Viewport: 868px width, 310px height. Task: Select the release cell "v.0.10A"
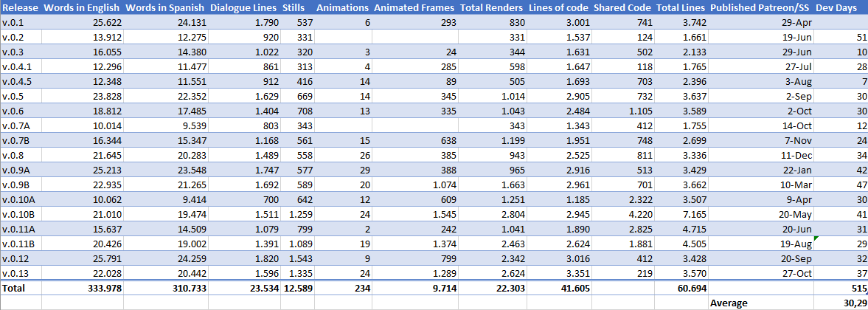pyautogui.click(x=21, y=199)
